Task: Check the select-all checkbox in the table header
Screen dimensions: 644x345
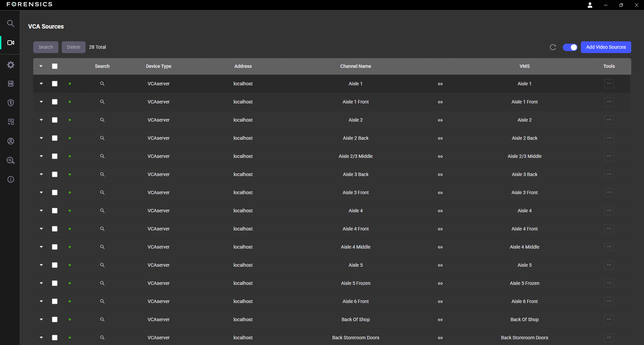Action: tap(55, 66)
